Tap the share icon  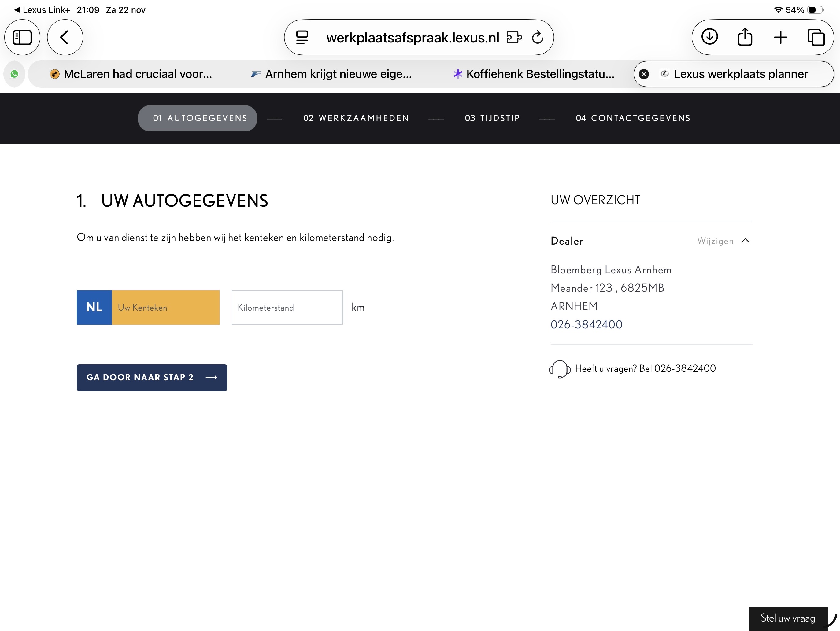pos(745,37)
